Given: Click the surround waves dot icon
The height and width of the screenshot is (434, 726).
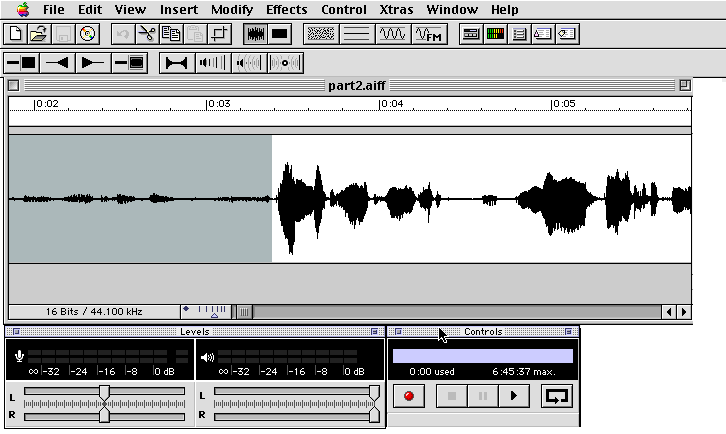Looking at the screenshot, I should [x=285, y=63].
